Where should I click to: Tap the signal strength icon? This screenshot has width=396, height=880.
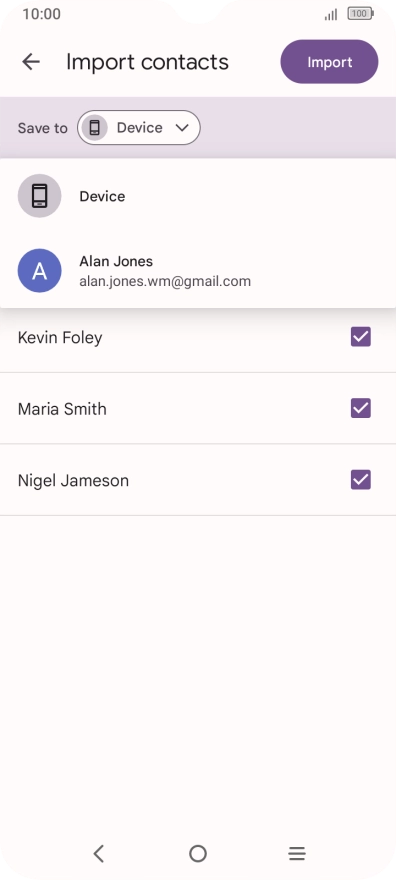point(331,14)
